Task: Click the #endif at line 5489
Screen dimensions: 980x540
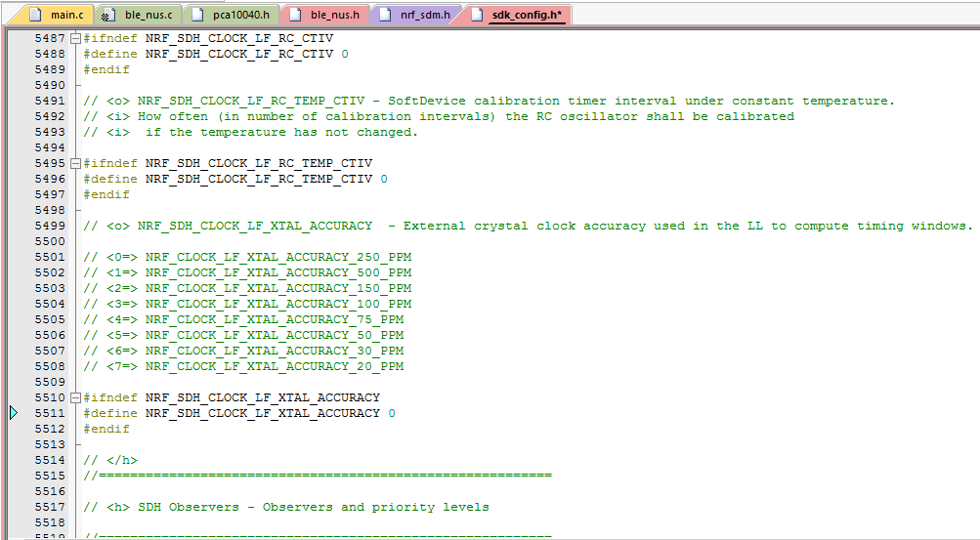Action: click(x=107, y=69)
